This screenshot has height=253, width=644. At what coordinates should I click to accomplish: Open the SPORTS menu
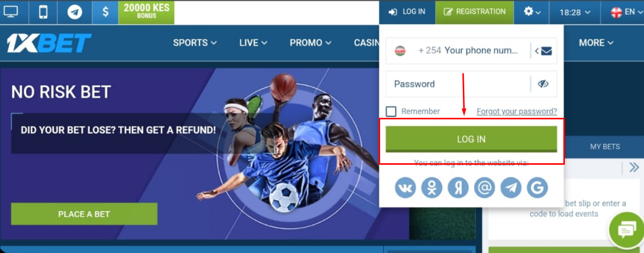pyautogui.click(x=195, y=43)
